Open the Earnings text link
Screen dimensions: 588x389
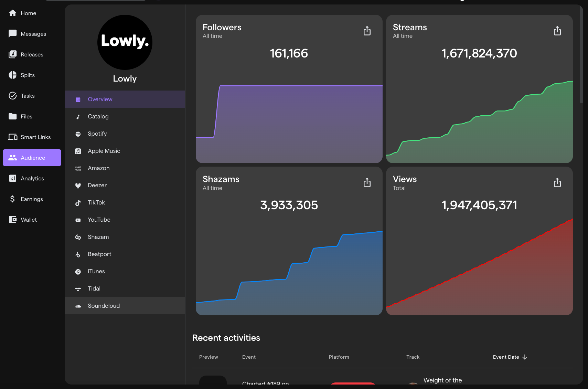32,199
